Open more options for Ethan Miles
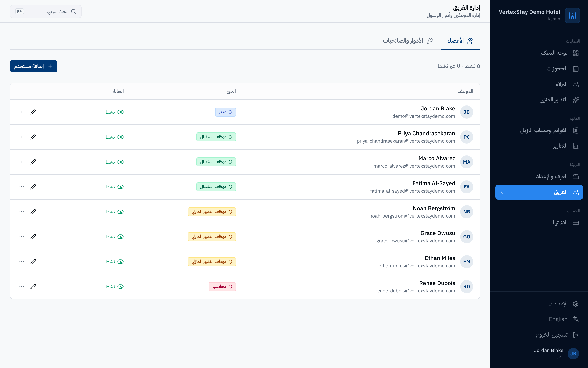588x368 pixels. tap(22, 262)
